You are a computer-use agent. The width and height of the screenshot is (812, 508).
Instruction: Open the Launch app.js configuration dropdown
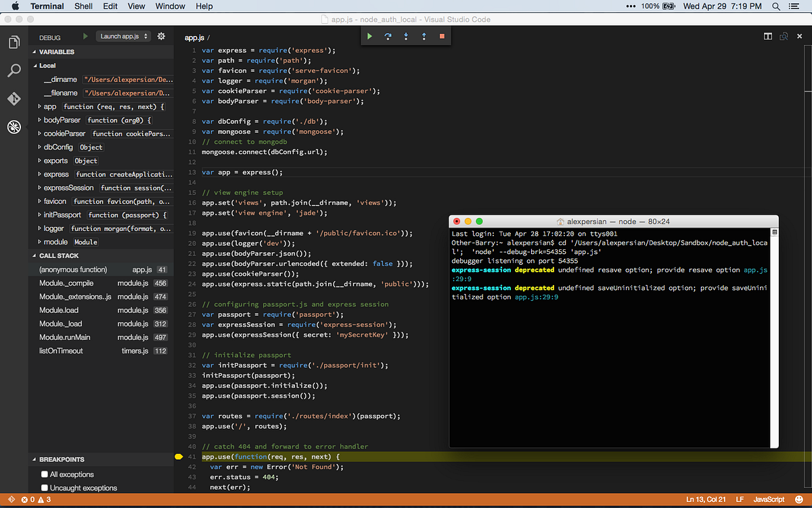[122, 37]
